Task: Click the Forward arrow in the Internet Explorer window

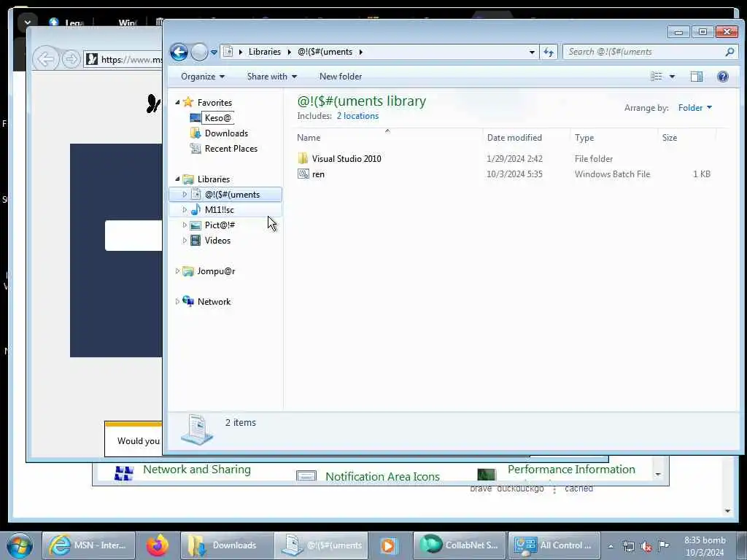Action: [71, 59]
